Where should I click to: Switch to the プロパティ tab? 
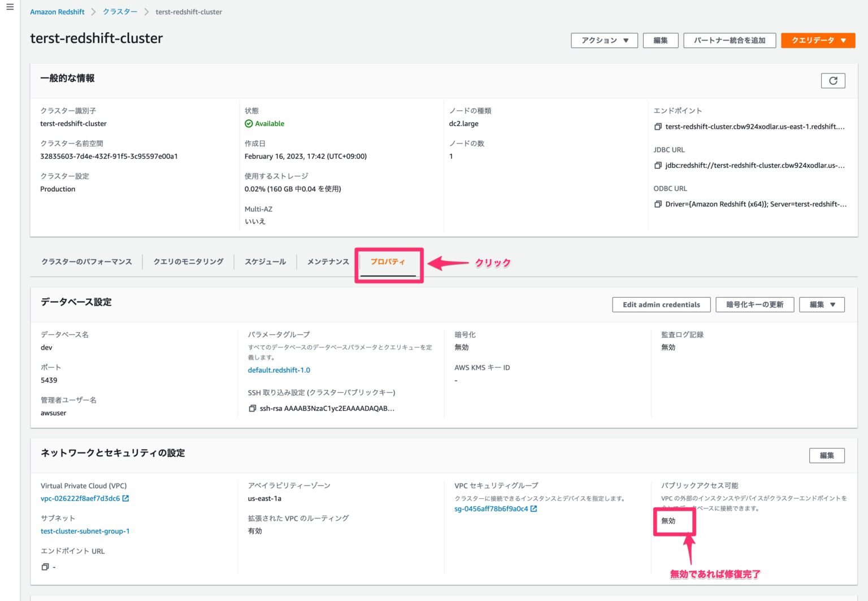388,262
